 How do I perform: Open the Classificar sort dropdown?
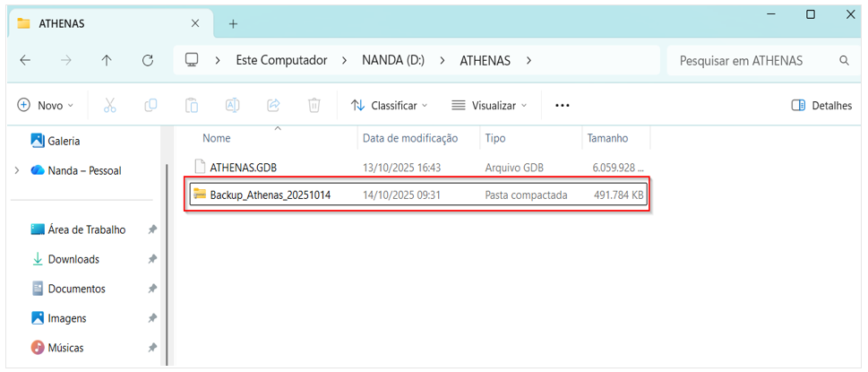[x=389, y=106]
